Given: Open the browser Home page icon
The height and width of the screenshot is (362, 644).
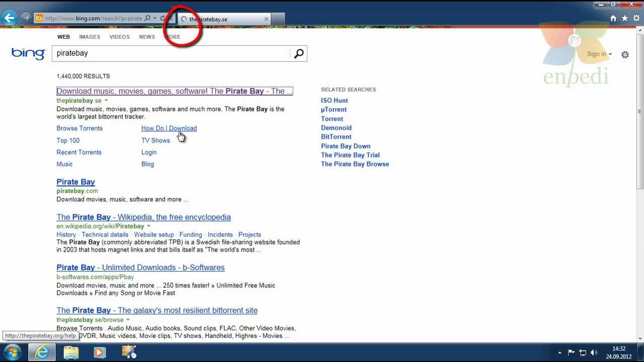Looking at the screenshot, I should click(x=613, y=18).
